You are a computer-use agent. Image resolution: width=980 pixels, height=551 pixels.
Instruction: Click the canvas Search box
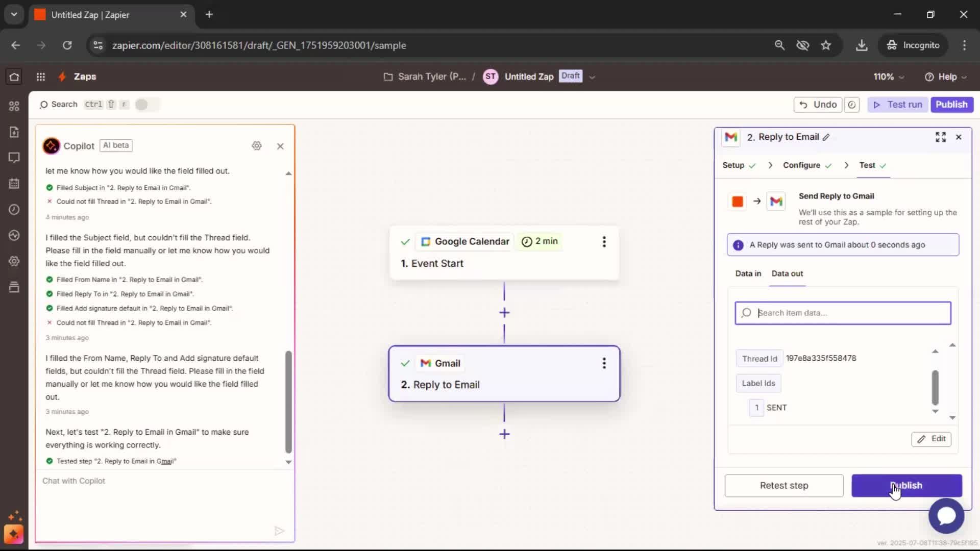pos(59,105)
